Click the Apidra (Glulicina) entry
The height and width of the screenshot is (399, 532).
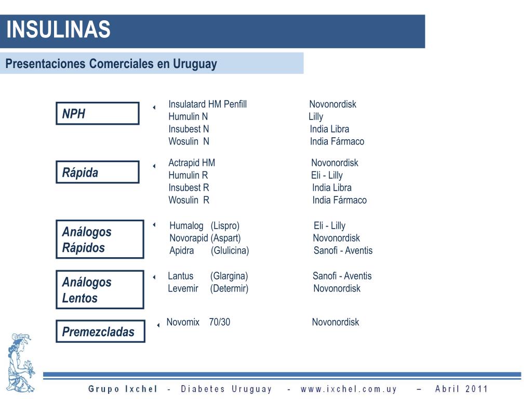click(209, 251)
